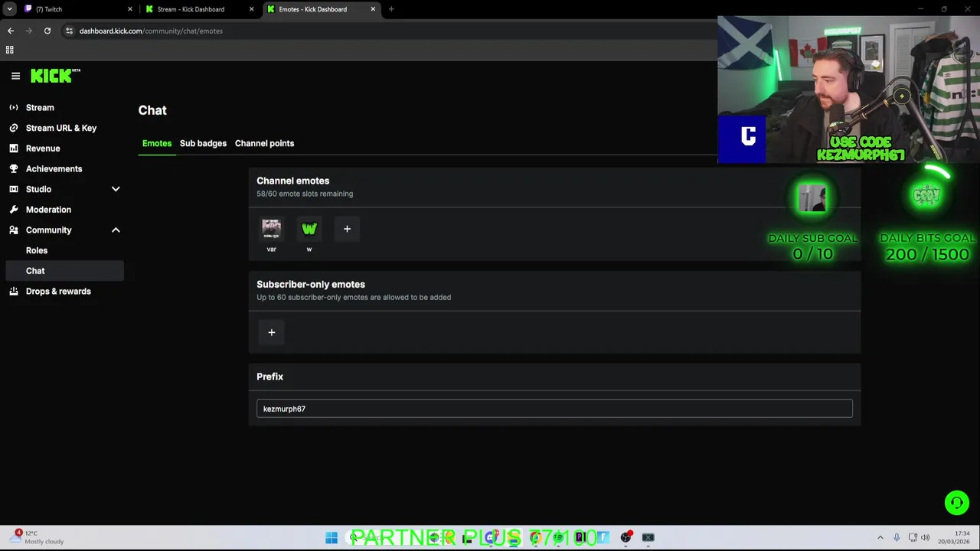Screen dimensions: 980x551
Task: Click the browser address bar
Action: point(390,31)
